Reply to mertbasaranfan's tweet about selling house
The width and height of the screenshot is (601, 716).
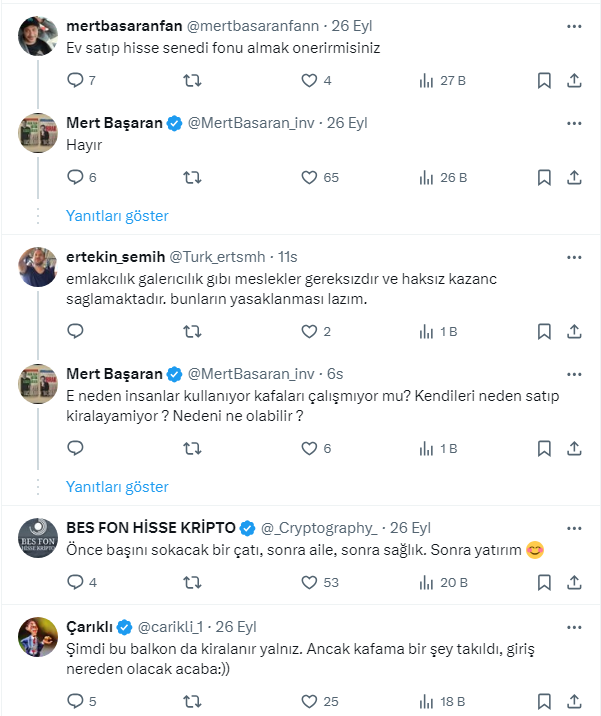(x=75, y=81)
